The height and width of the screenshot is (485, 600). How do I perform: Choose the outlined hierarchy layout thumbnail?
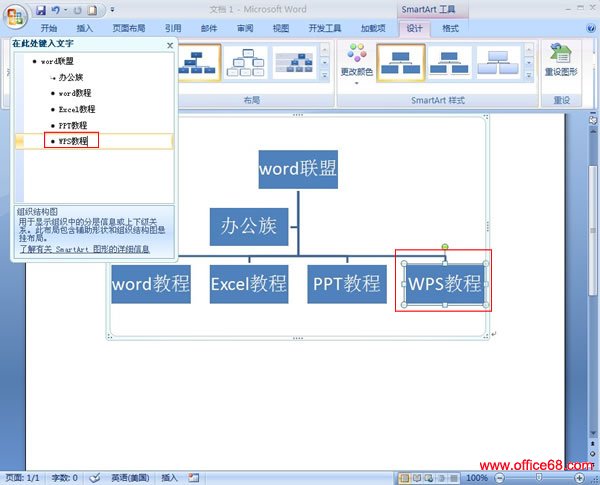click(245, 62)
